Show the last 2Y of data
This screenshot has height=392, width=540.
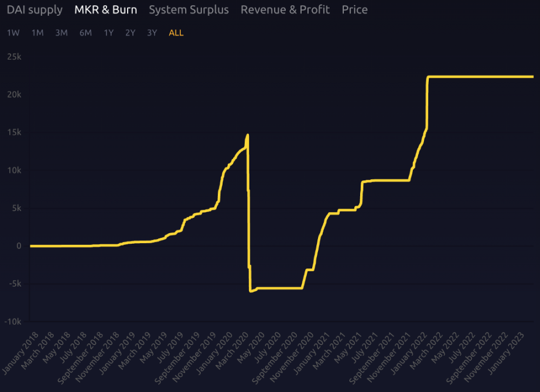coord(130,33)
